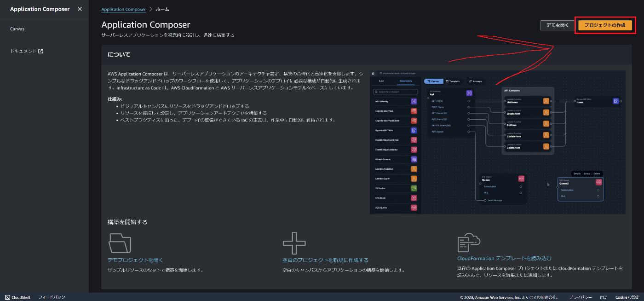
Task: Click the plus icon for blank project
Action: click(294, 243)
